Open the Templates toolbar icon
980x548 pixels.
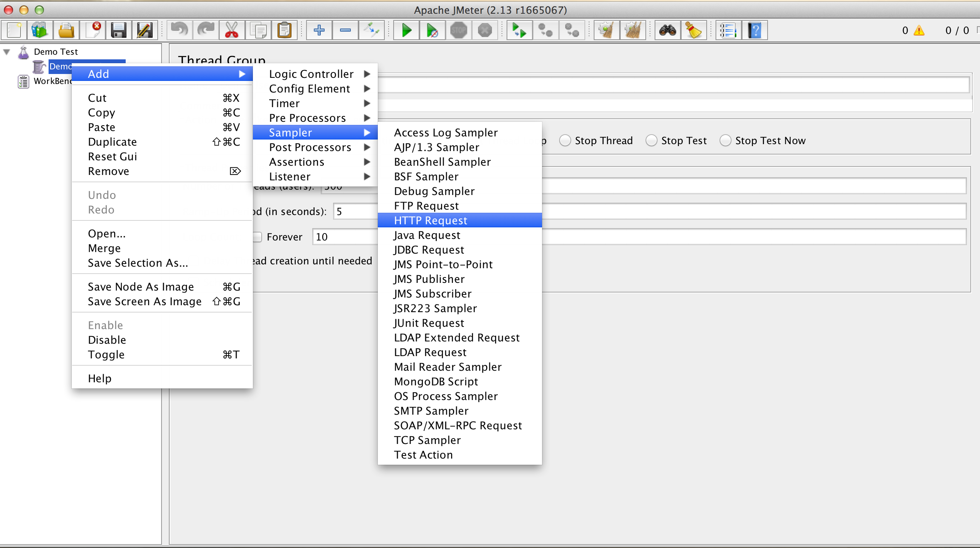click(x=40, y=30)
